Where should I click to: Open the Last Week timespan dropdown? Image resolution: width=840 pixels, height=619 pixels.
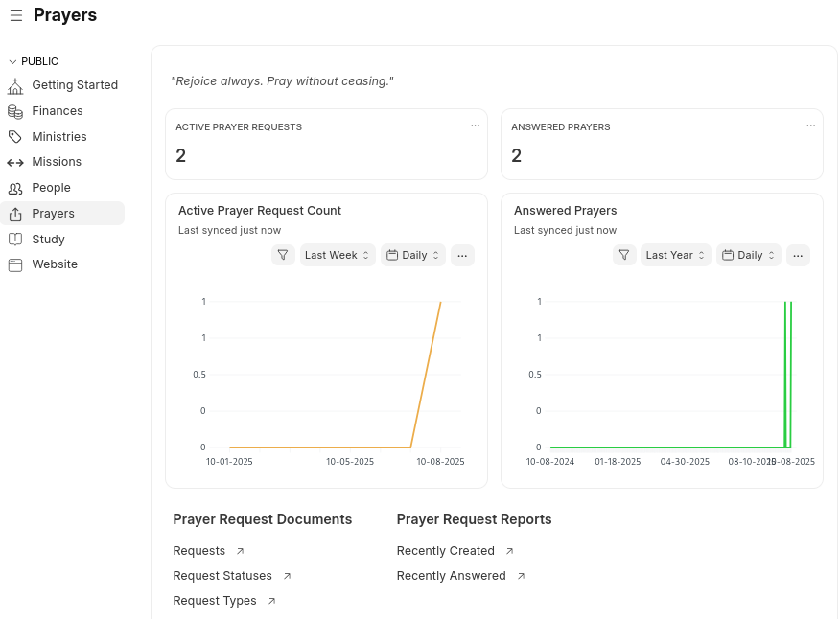[x=338, y=255]
